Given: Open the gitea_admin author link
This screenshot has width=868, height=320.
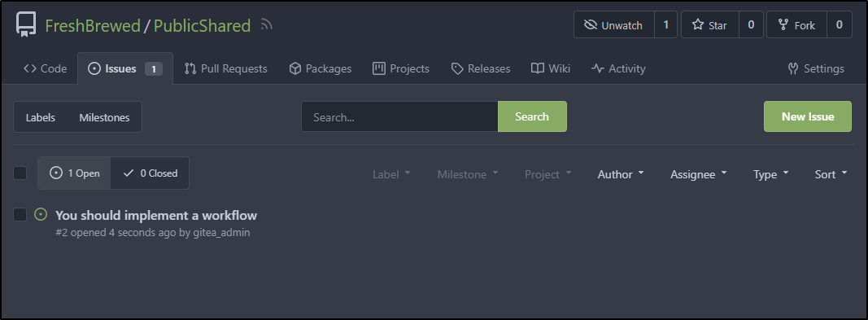Looking at the screenshot, I should point(221,233).
